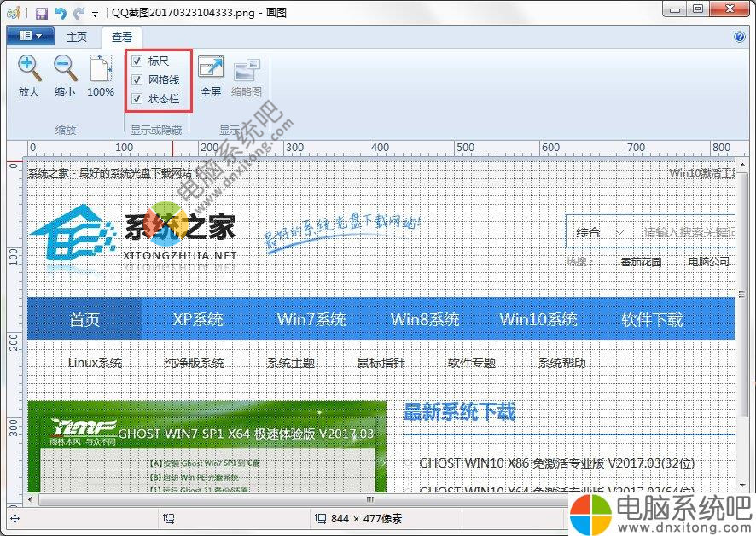This screenshot has height=536, width=756.
Task: Click Win7系统 text in canvas
Action: (311, 319)
